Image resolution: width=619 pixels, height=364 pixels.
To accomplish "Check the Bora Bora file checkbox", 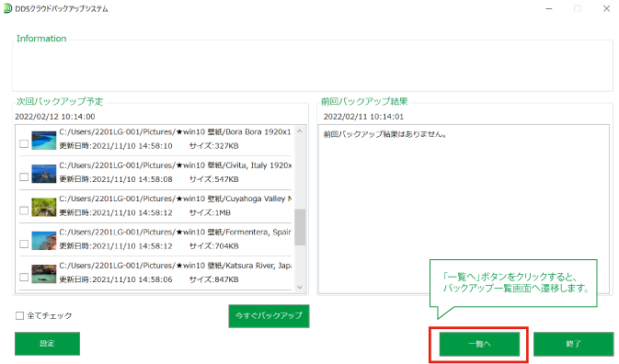I will (24, 143).
